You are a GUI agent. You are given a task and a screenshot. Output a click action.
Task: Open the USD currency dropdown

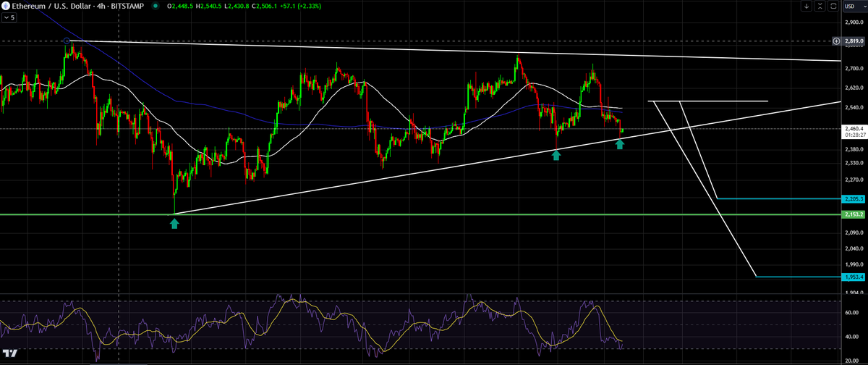(x=854, y=6)
